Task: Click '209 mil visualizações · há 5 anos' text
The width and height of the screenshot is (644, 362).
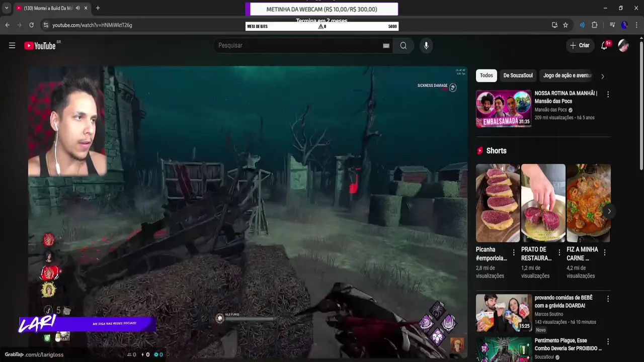Action: 565,118
